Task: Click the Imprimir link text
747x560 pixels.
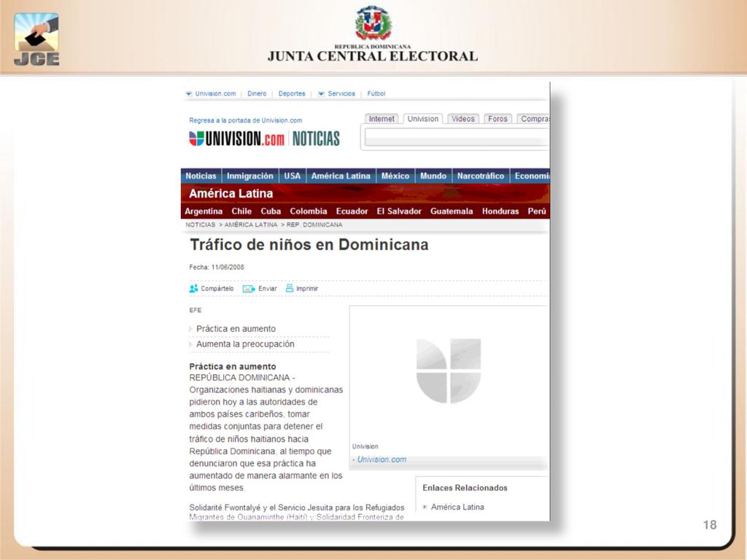Action: pyautogui.click(x=307, y=289)
